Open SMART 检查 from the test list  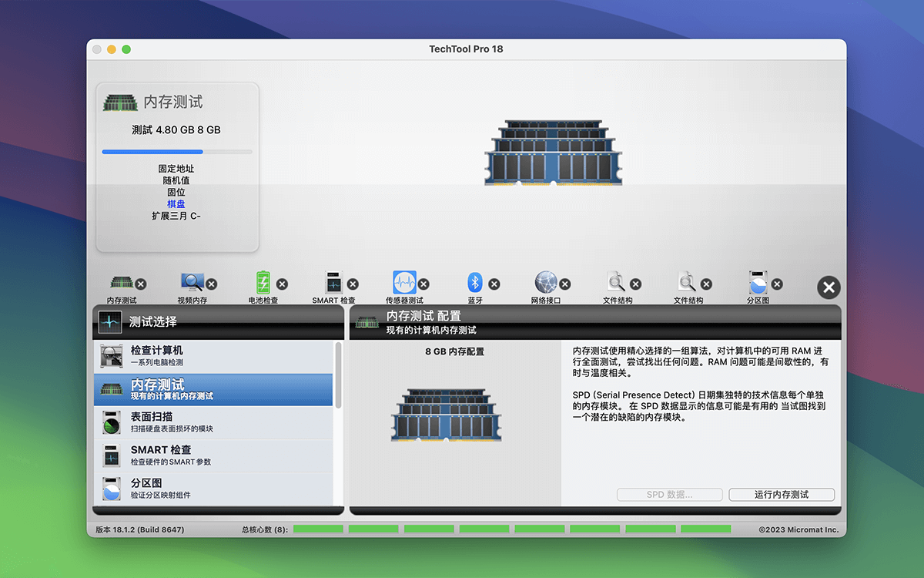pyautogui.click(x=213, y=455)
